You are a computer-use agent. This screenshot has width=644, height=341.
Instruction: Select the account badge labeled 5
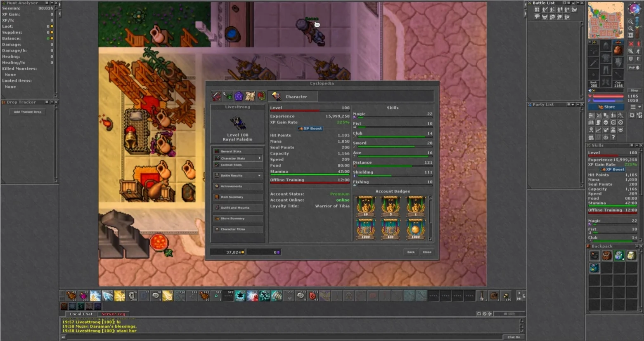coord(391,206)
